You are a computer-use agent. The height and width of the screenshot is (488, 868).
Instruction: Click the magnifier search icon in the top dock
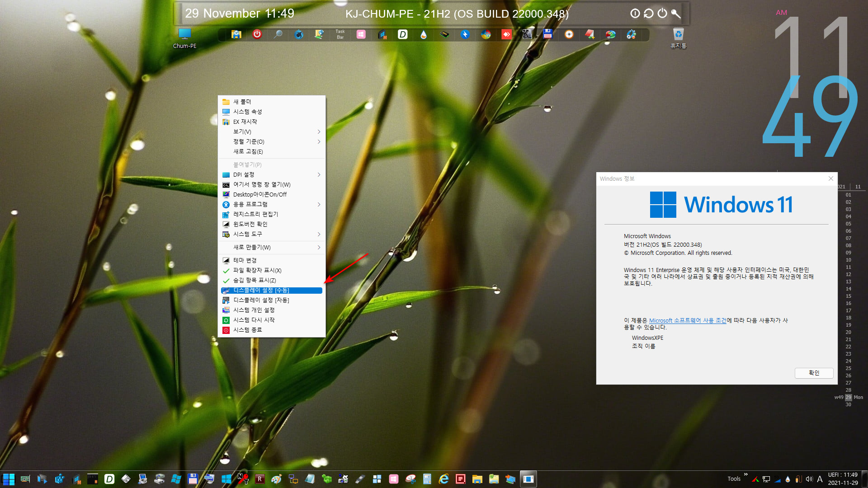278,34
